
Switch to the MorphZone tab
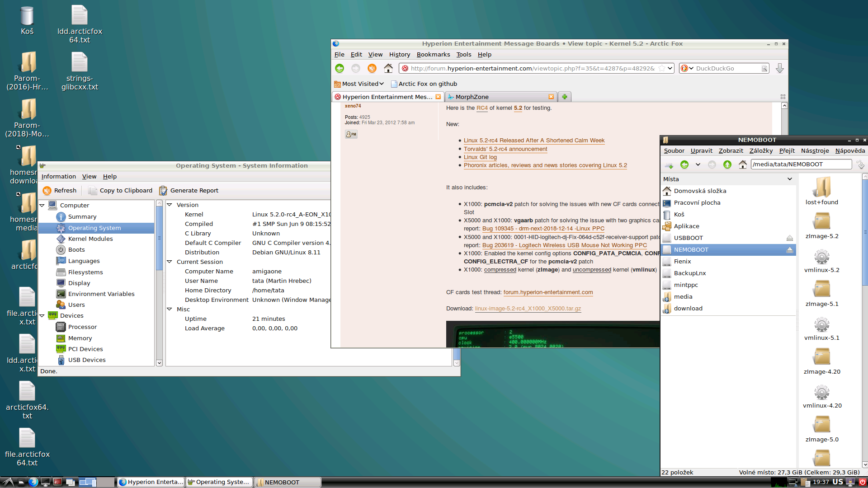pyautogui.click(x=497, y=97)
